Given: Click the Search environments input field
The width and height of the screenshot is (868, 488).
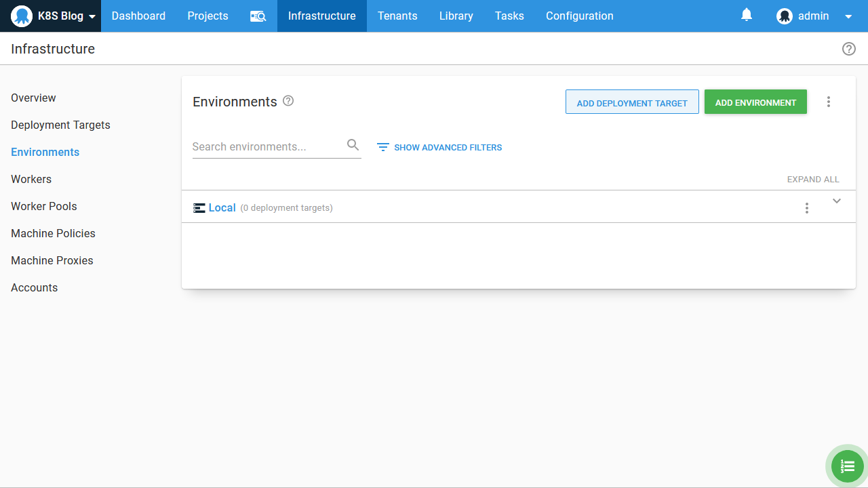Looking at the screenshot, I should (268, 146).
